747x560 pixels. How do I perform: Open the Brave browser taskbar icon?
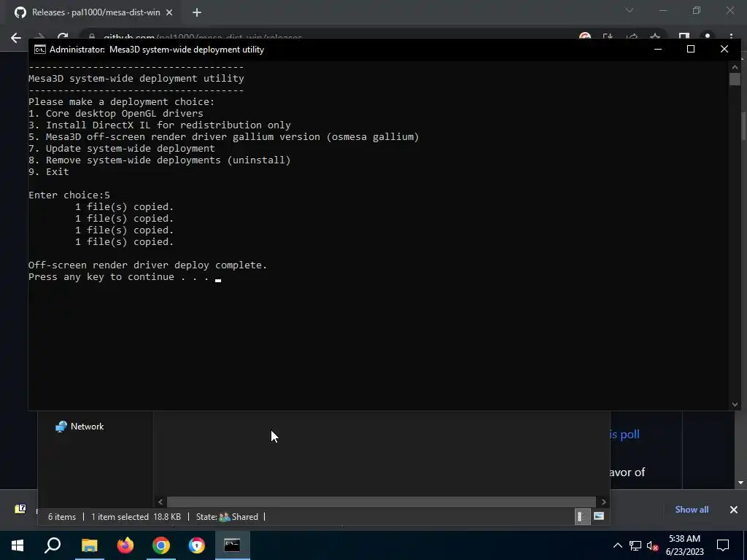[x=196, y=545]
